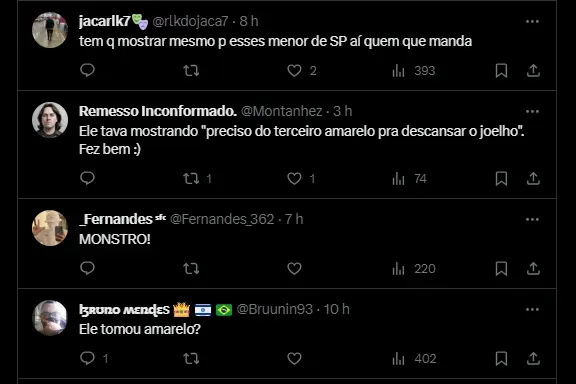Bookmark Bruno Mendes' tweet

point(501,359)
